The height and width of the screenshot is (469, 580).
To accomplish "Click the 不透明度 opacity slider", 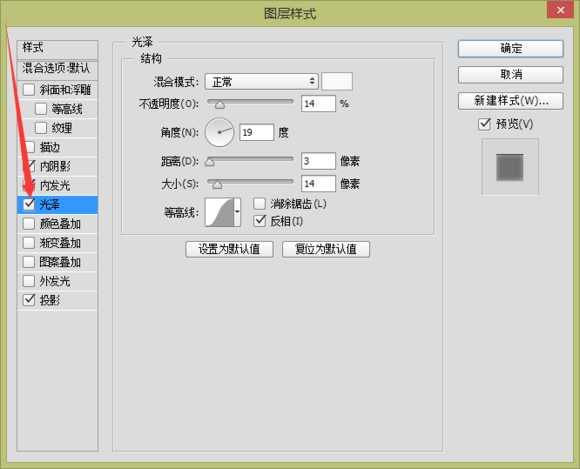I will 250,104.
